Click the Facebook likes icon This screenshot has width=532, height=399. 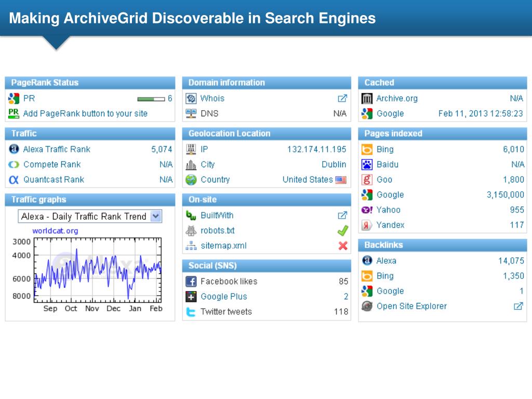point(191,281)
